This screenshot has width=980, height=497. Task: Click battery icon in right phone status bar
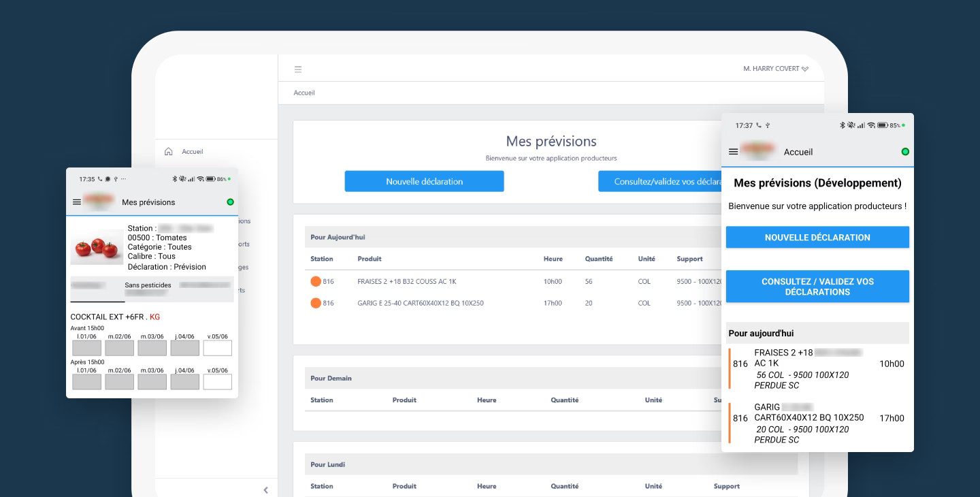(882, 125)
